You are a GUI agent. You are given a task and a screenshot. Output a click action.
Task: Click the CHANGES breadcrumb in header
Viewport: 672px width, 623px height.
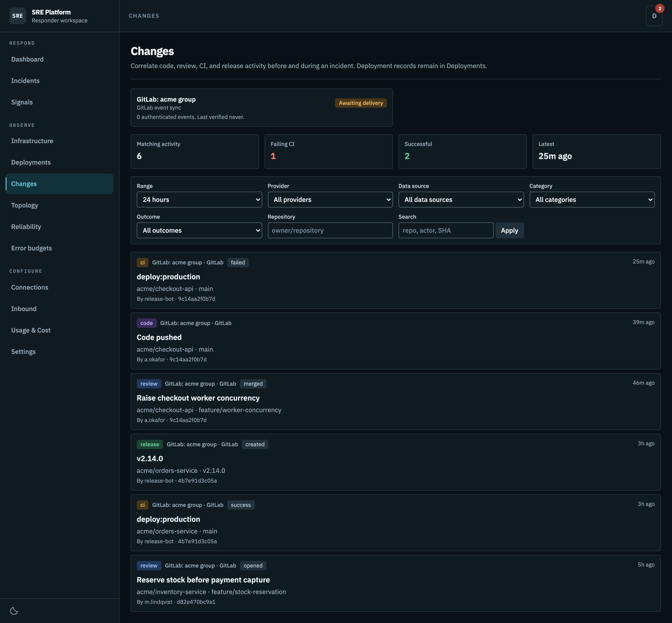tap(144, 16)
